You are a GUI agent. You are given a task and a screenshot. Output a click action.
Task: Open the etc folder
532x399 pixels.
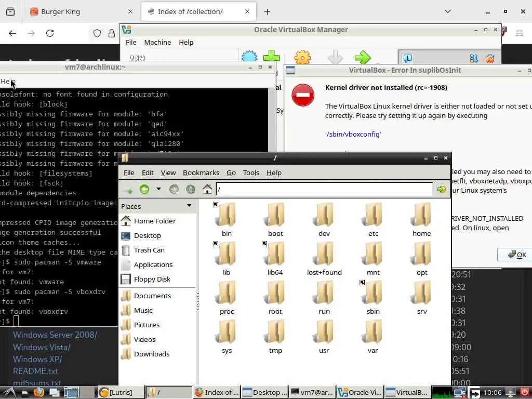tap(373, 215)
